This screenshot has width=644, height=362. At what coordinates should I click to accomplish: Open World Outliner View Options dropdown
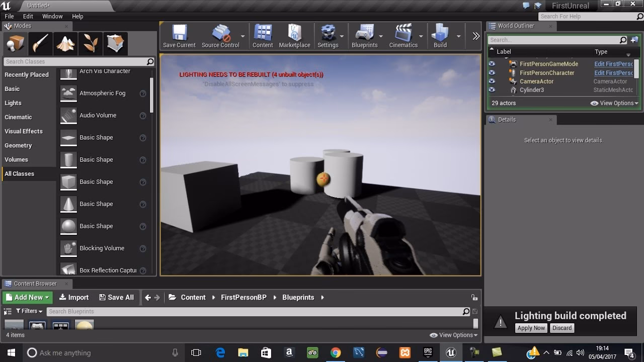click(614, 103)
